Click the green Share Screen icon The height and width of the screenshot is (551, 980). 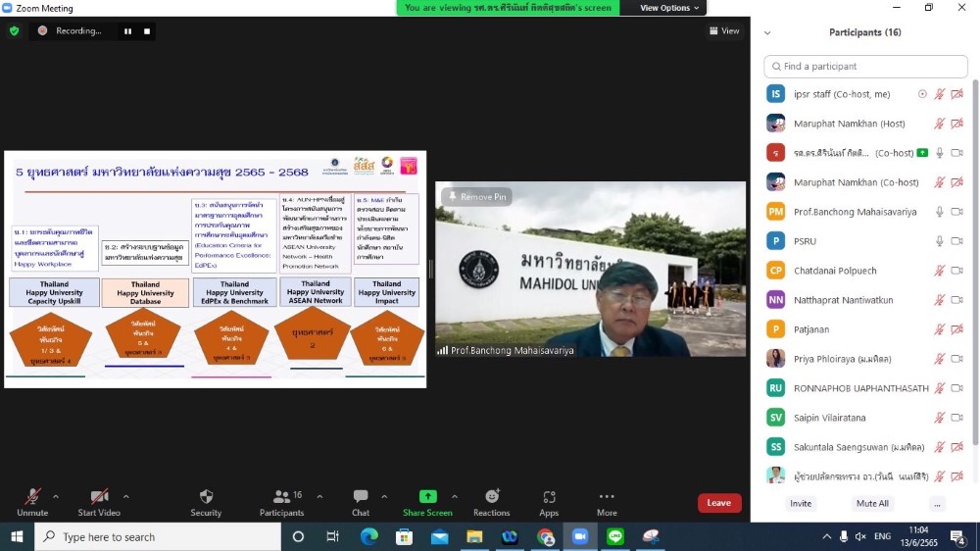tap(427, 497)
